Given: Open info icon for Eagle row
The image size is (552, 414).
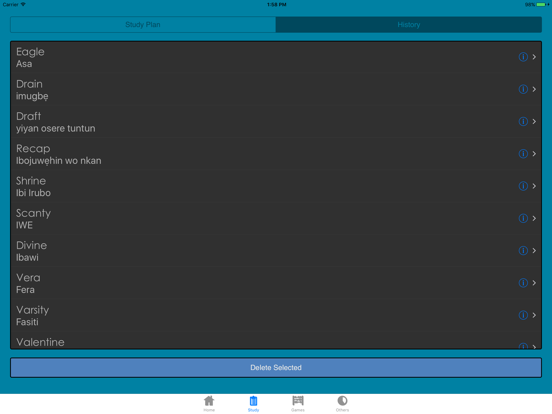Looking at the screenshot, I should point(523,57).
